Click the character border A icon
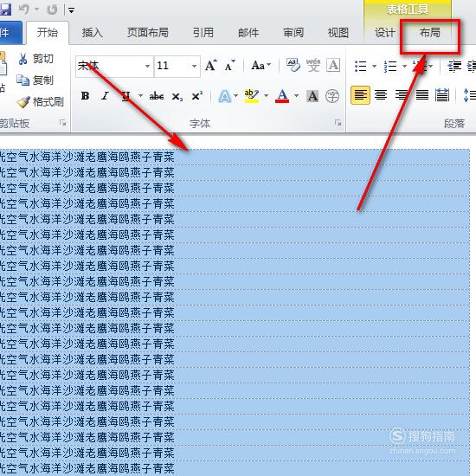This screenshot has height=476, width=476. (x=333, y=65)
